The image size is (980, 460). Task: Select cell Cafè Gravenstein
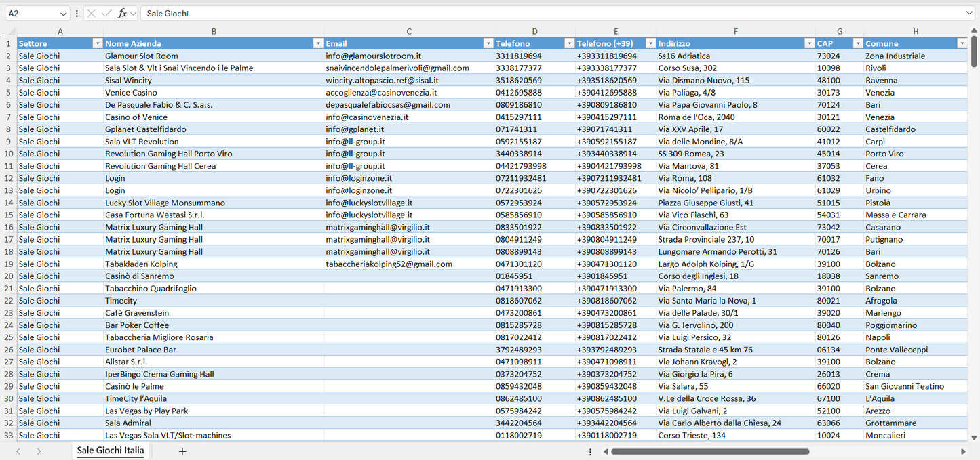click(214, 313)
